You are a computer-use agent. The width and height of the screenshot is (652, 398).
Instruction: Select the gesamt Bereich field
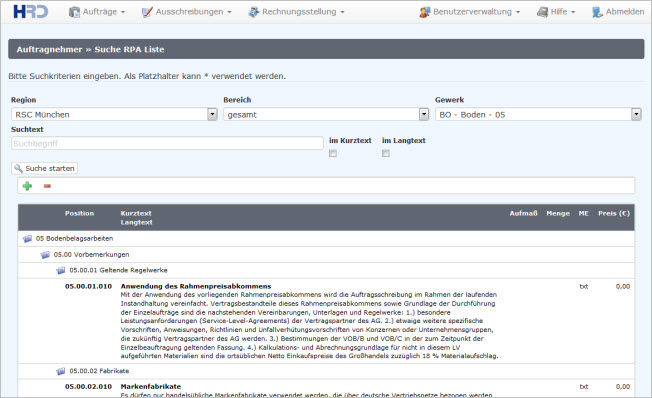[x=326, y=114]
